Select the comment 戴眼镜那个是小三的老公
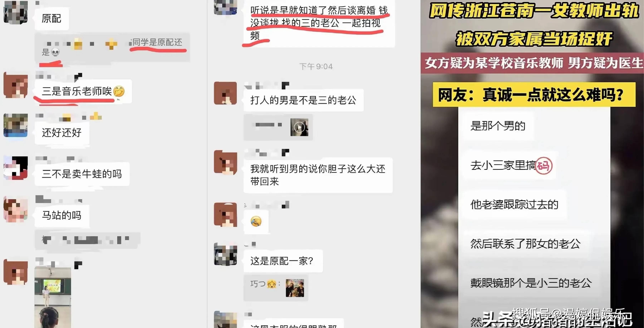Viewport: 644px width, 328px height. point(531,283)
